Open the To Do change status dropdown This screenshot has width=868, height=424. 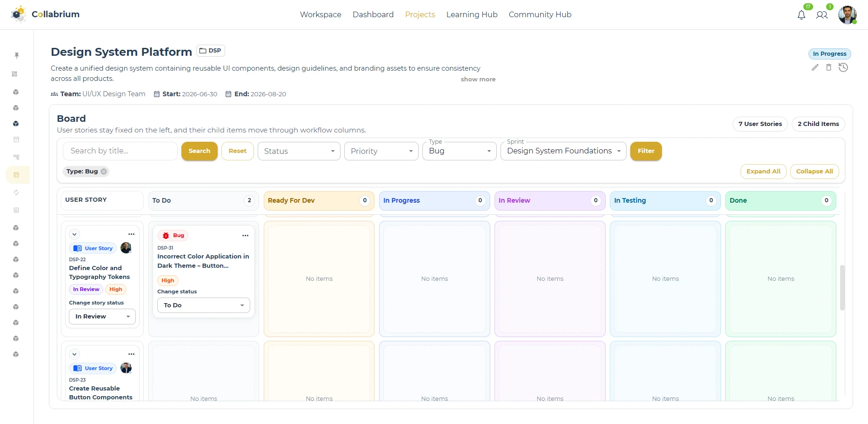tap(204, 305)
